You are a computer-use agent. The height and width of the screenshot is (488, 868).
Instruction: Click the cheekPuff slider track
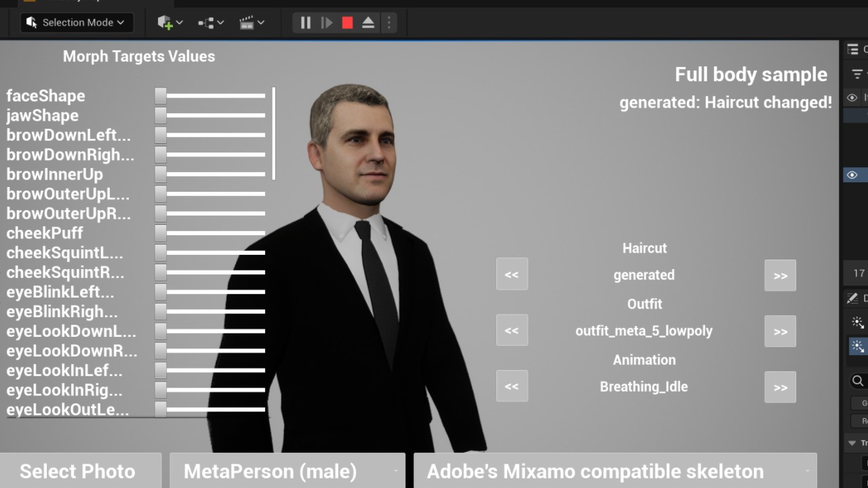click(x=216, y=233)
